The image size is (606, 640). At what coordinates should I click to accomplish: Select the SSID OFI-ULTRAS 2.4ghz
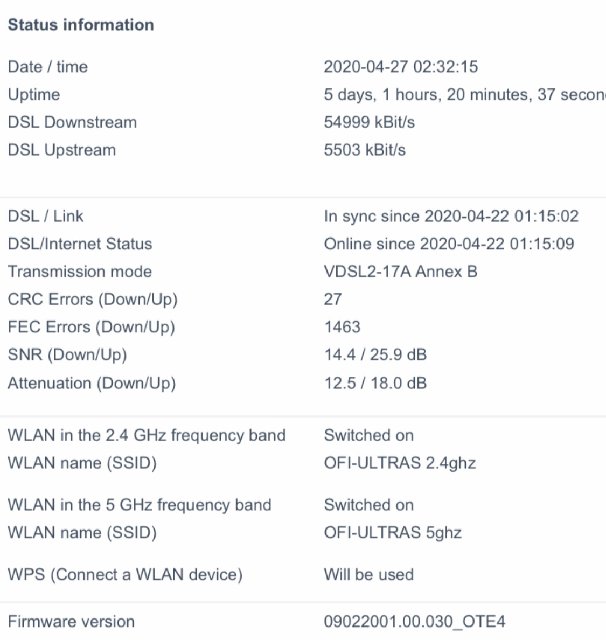400,463
